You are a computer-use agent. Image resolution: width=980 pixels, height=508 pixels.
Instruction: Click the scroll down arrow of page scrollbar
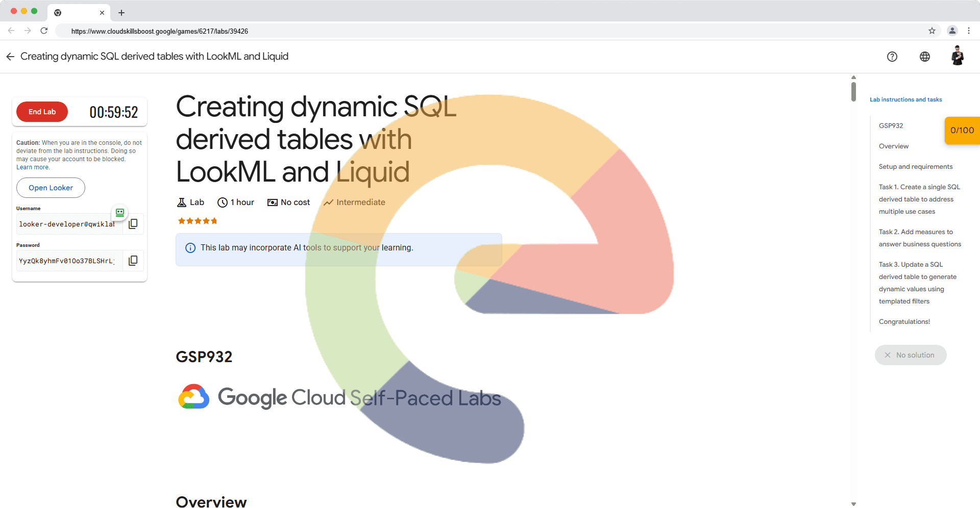pyautogui.click(x=853, y=503)
